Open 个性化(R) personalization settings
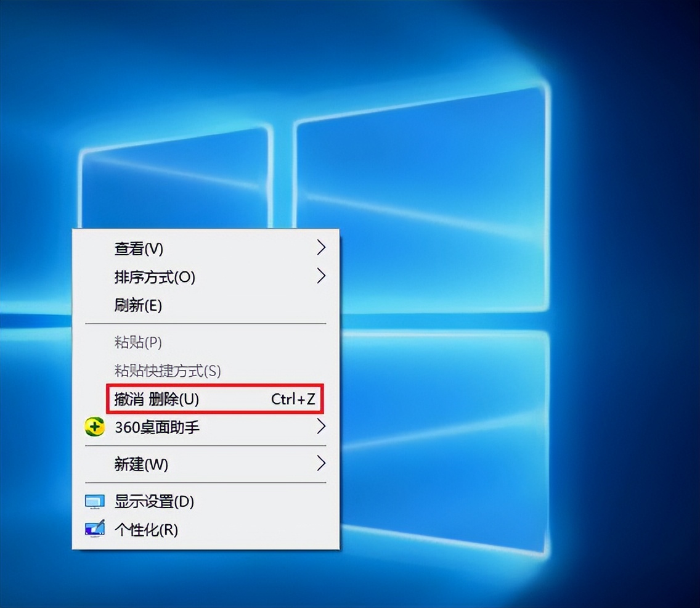The height and width of the screenshot is (608, 700). coord(206,530)
